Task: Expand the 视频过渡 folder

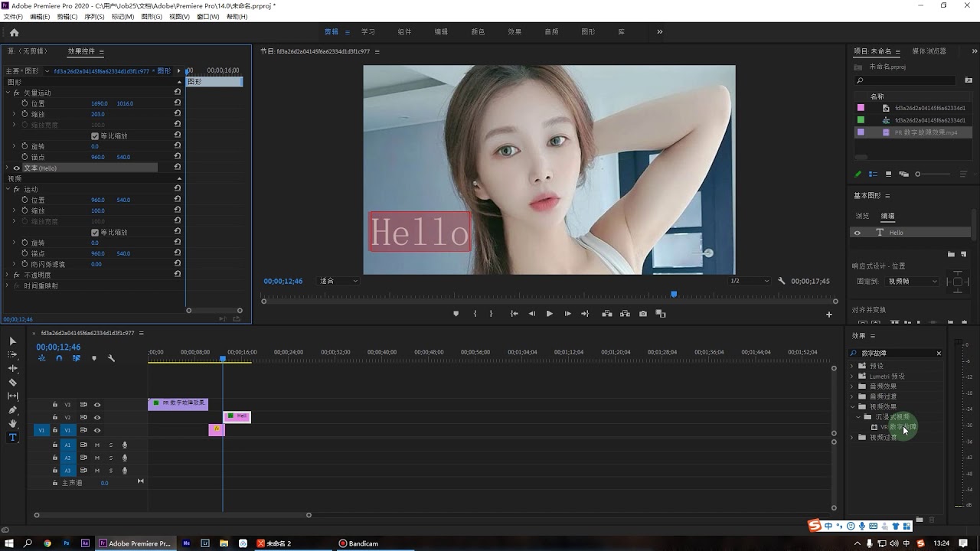Action: click(852, 438)
